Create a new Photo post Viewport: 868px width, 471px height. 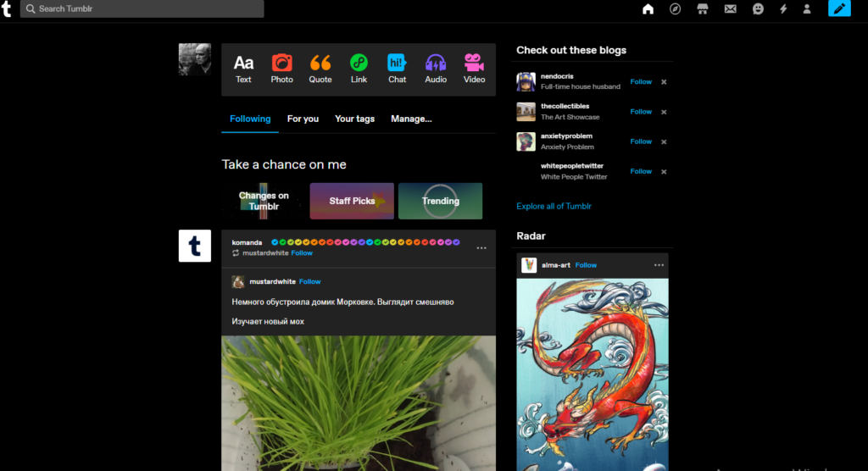click(x=281, y=69)
